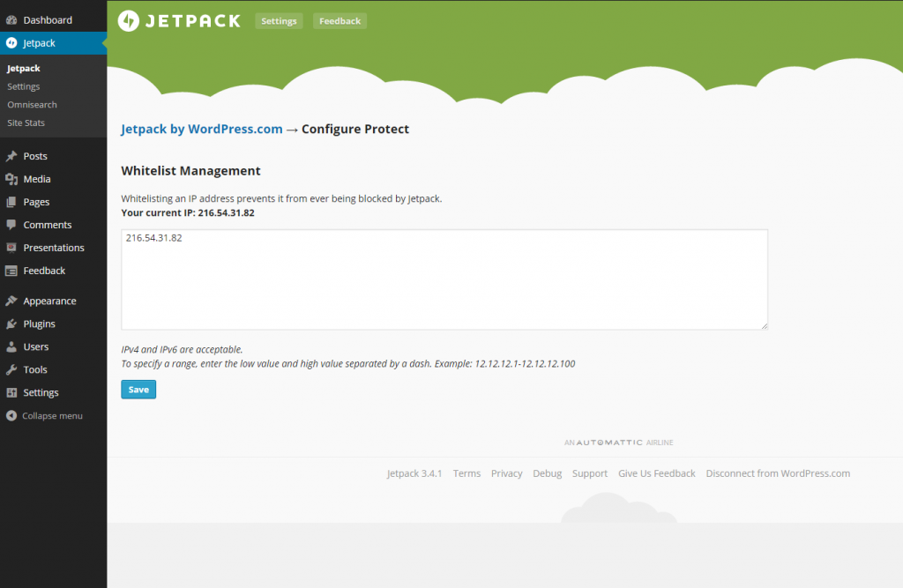Click the Jetpack logo in green header
903x588 pixels.
click(179, 21)
